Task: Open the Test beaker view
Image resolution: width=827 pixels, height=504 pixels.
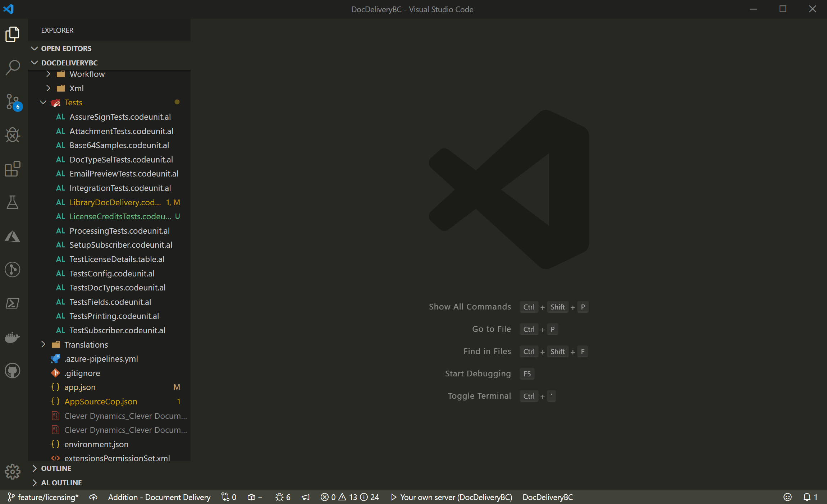Action: (x=13, y=202)
